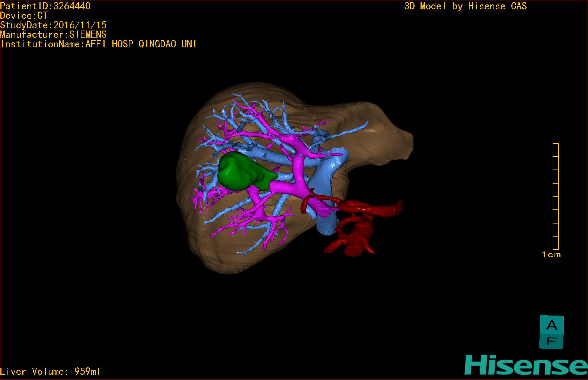588x380 pixels.
Task: Click the Manufacturer:SIEMENS text
Action: click(x=53, y=35)
